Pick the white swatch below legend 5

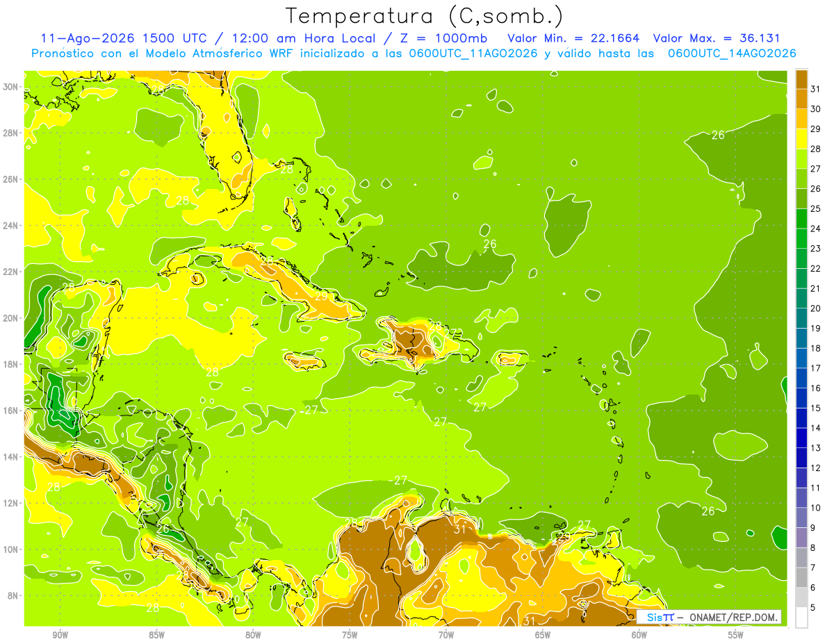(801, 618)
